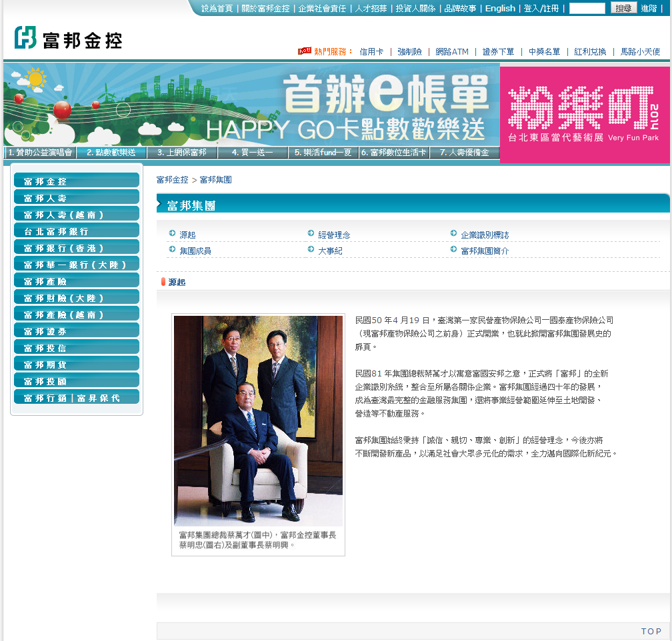Select banner tab 7. 人壽優惠金

[464, 153]
